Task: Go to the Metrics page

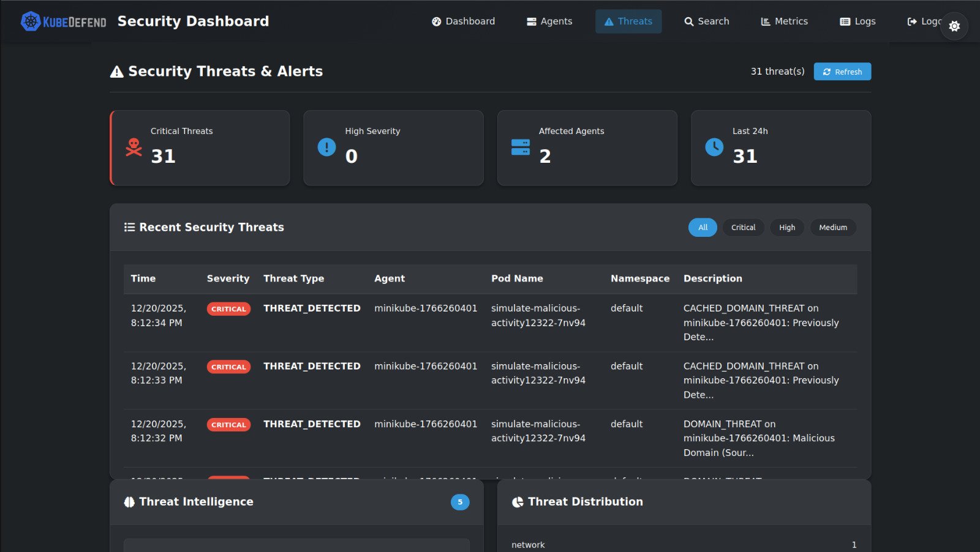Action: (784, 21)
